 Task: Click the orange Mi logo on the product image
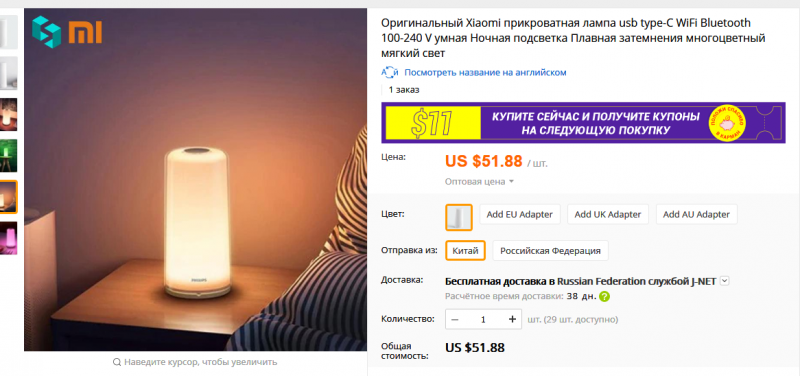[85, 32]
